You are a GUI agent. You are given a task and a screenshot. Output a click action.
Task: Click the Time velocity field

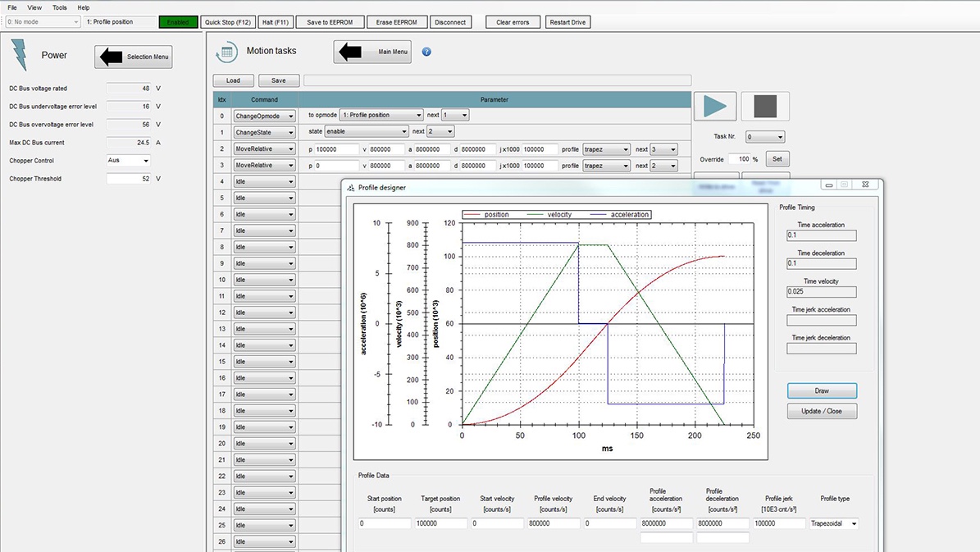(x=821, y=291)
